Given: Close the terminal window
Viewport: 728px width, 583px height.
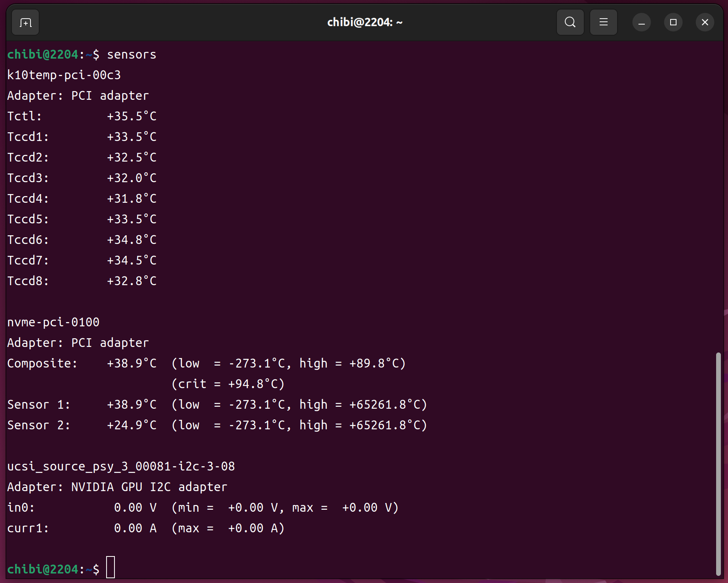Looking at the screenshot, I should pyautogui.click(x=705, y=23).
